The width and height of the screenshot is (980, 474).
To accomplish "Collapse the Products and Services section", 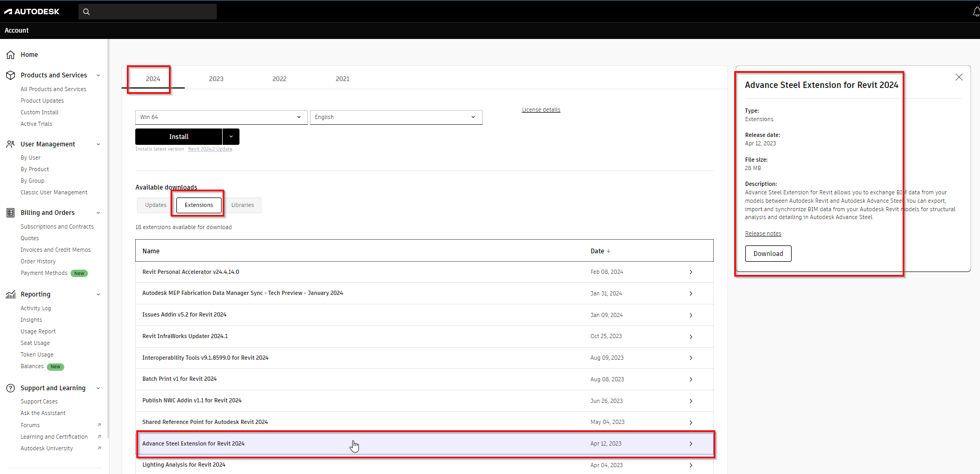I will coord(98,75).
